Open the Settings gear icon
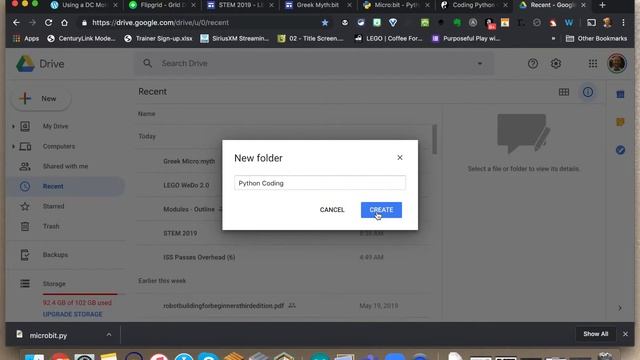The image size is (640, 360). [556, 63]
